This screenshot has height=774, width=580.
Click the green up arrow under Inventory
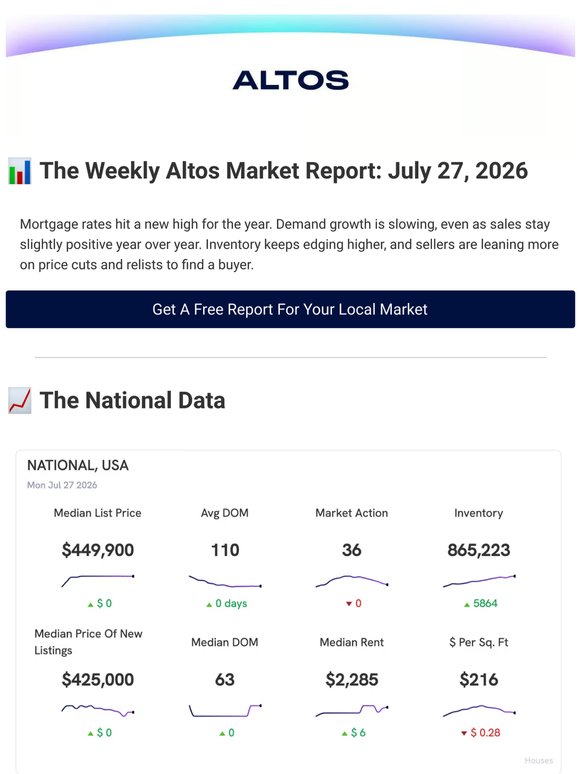466,604
